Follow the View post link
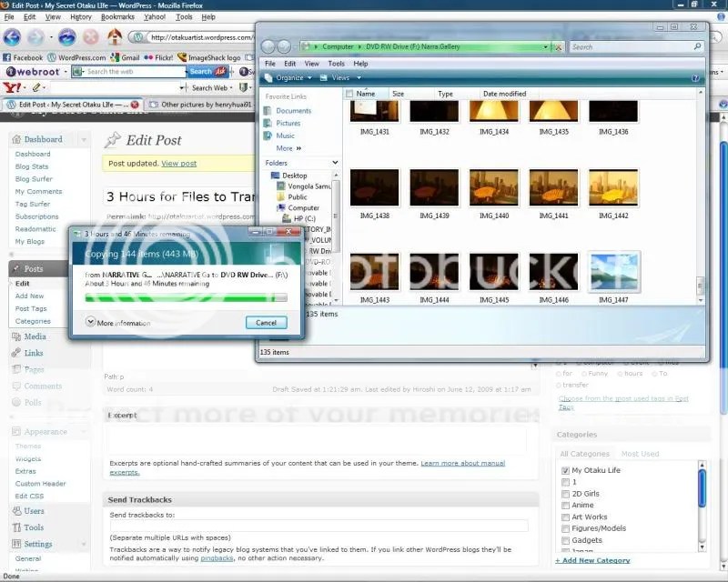Screen dimensions: 728x582 tap(178, 164)
